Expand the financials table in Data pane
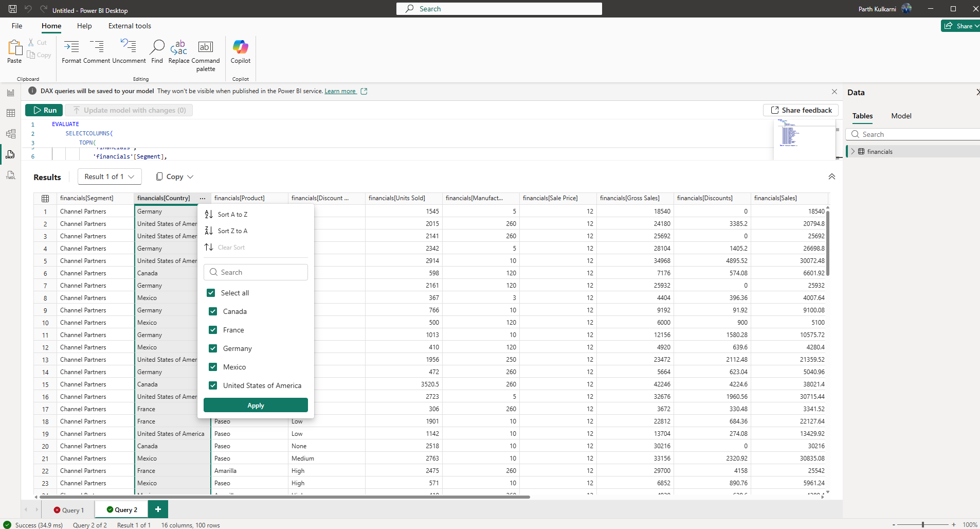The width and height of the screenshot is (980, 529). click(853, 151)
